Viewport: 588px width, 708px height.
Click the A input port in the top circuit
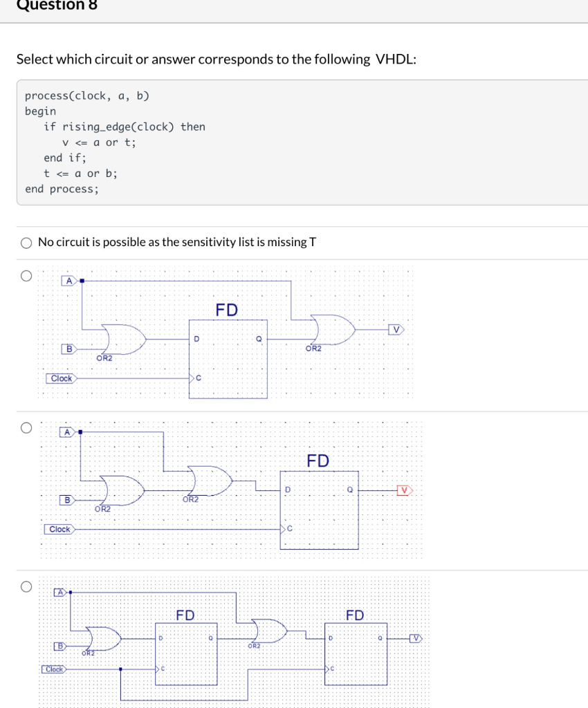[68, 279]
